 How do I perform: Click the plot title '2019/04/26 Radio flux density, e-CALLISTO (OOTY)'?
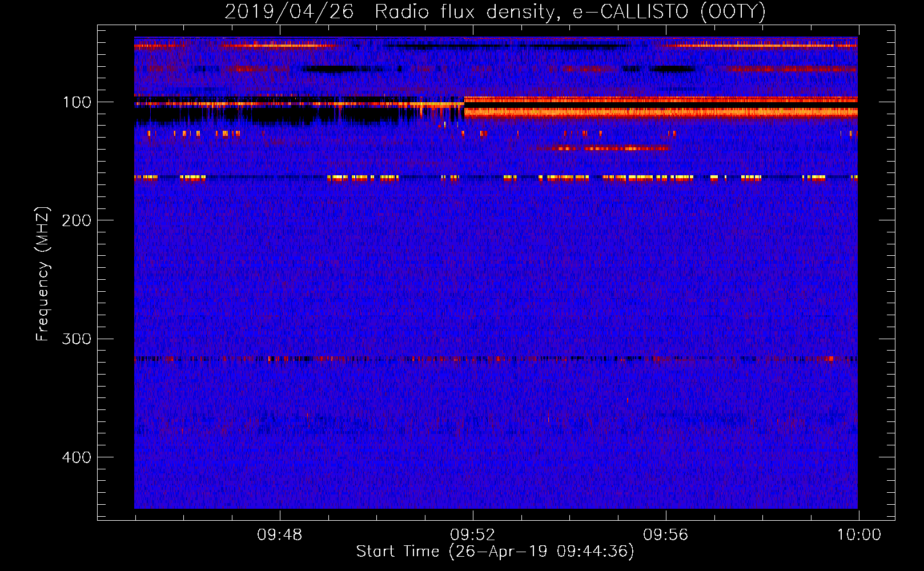point(495,11)
